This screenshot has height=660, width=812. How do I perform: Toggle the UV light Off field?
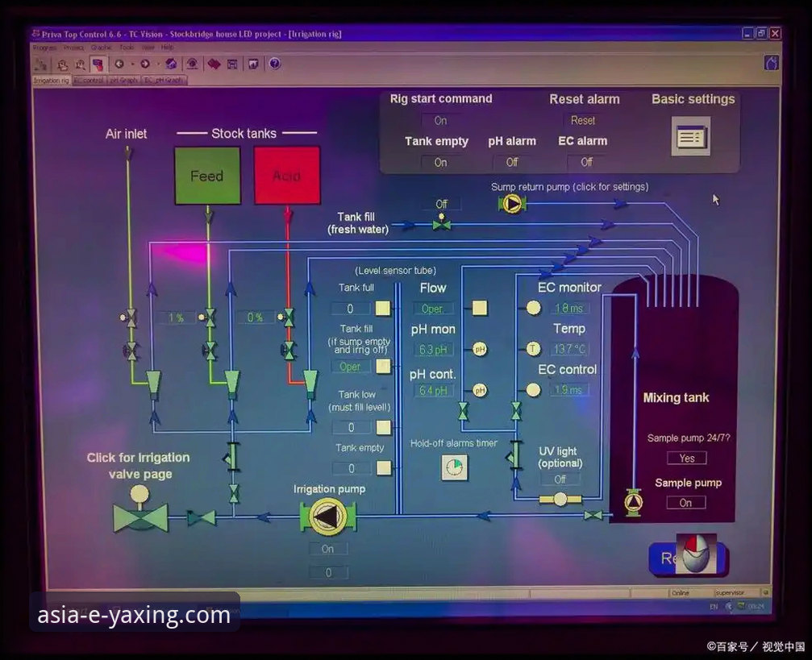point(560,479)
